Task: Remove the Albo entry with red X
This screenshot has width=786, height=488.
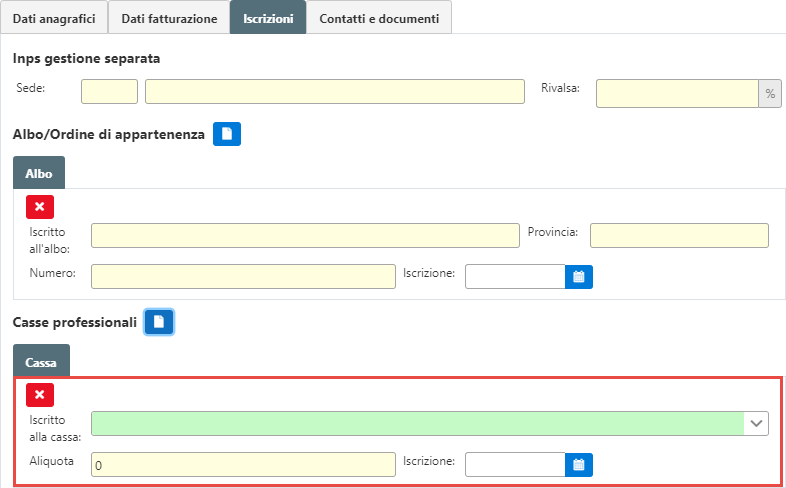Action: 39,207
